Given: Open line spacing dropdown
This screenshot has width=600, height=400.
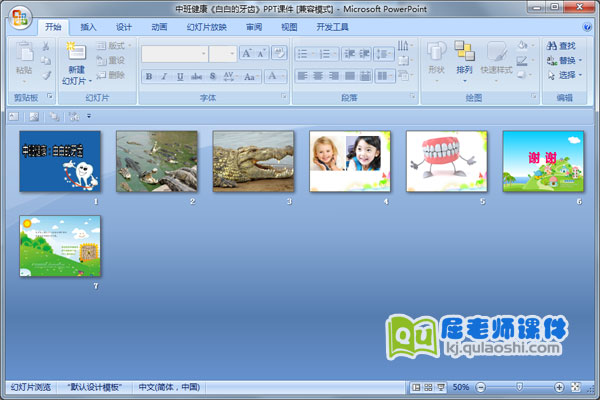Looking at the screenshot, I should 384,54.
